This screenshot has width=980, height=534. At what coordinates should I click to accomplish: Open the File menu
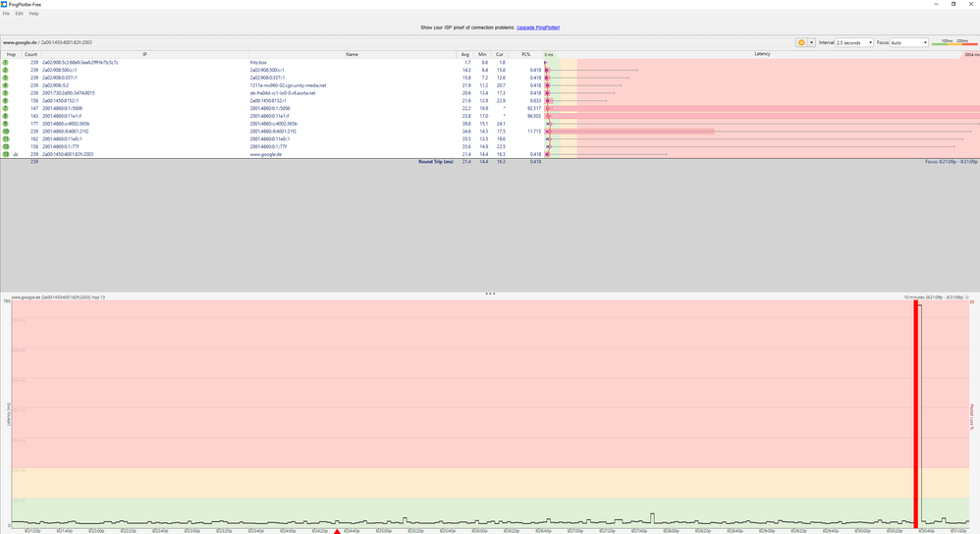(x=6, y=13)
